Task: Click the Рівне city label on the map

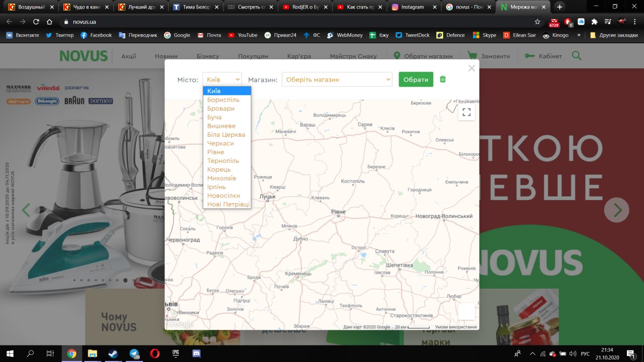Action: [338, 212]
